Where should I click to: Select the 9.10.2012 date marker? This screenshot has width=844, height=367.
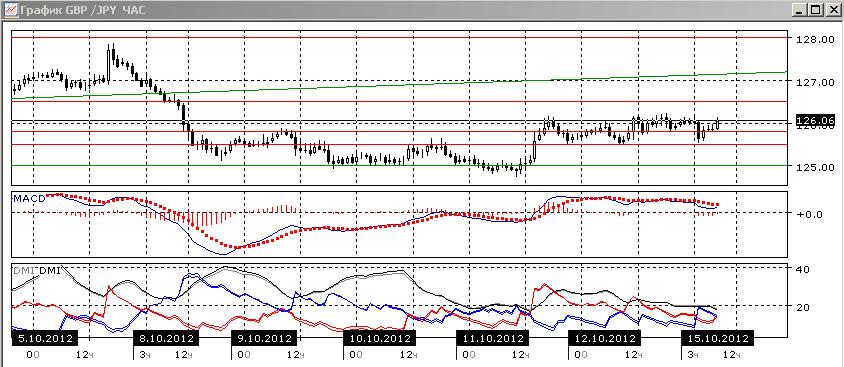point(264,338)
